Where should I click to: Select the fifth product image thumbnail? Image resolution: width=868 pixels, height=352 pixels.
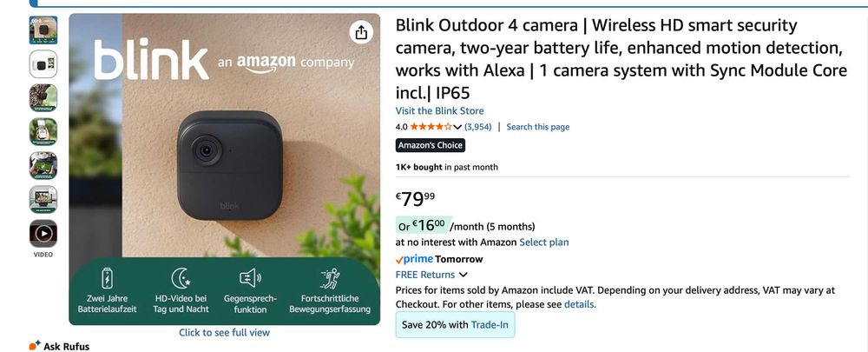(x=43, y=165)
